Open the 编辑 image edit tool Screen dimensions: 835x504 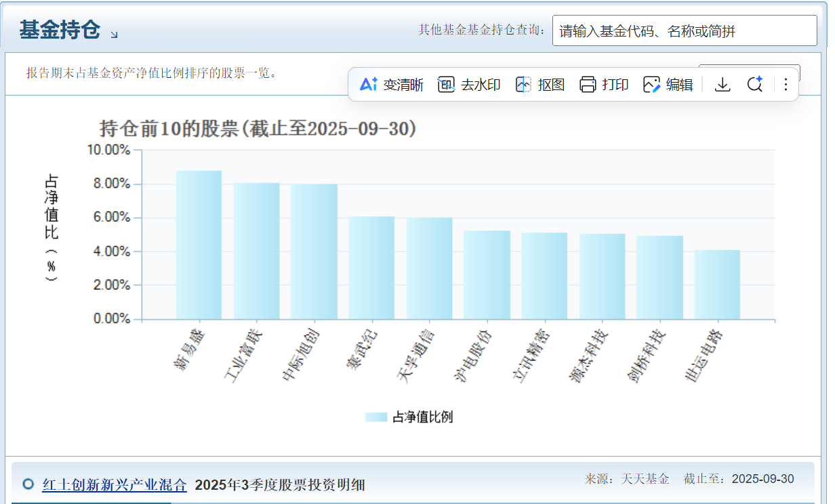click(668, 85)
